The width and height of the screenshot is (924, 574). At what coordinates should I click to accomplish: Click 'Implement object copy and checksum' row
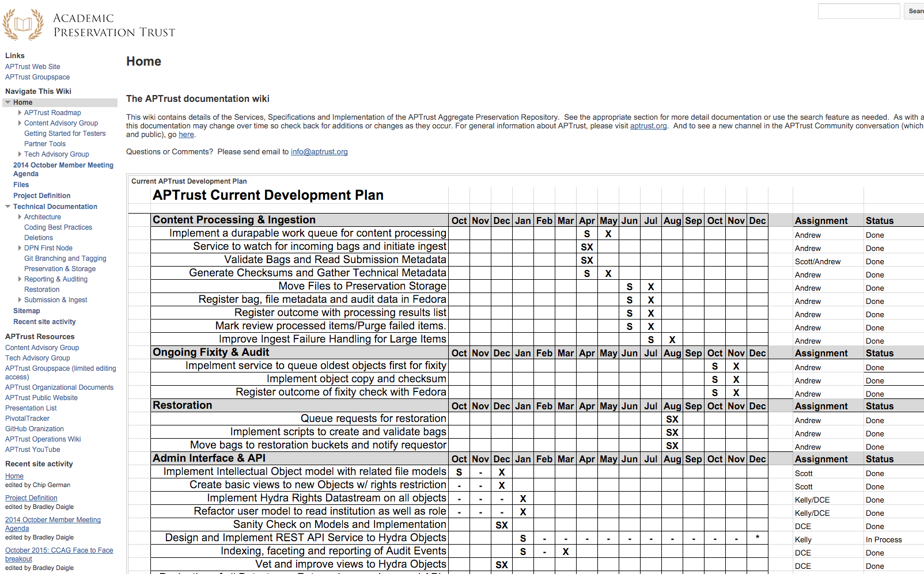[357, 379]
